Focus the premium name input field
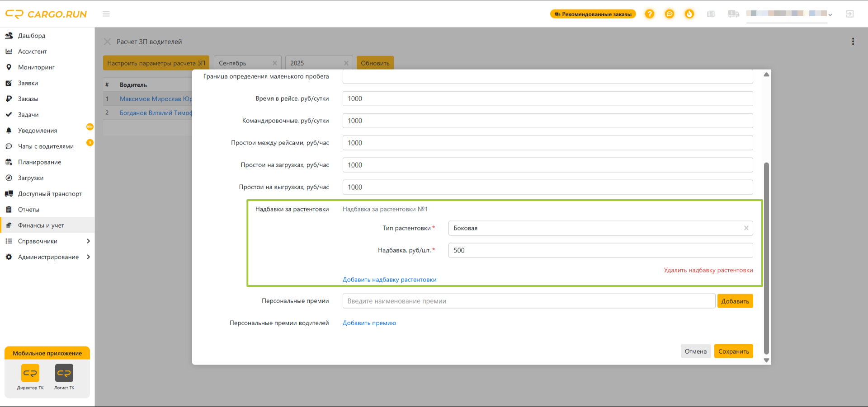The image size is (868, 407). (x=529, y=301)
